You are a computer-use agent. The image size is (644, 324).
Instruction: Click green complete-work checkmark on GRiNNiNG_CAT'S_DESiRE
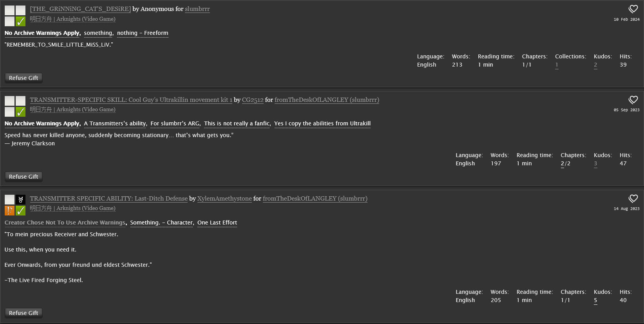(21, 21)
